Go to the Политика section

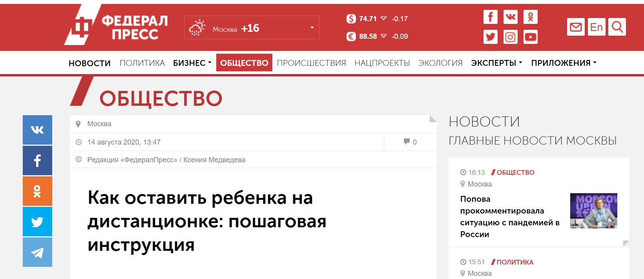click(x=142, y=63)
